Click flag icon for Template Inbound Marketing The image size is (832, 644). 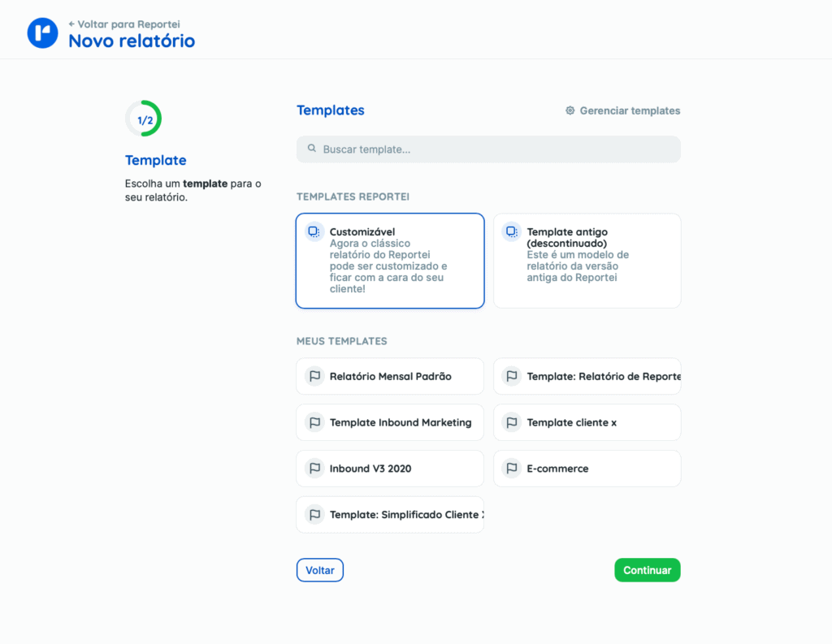pos(314,422)
